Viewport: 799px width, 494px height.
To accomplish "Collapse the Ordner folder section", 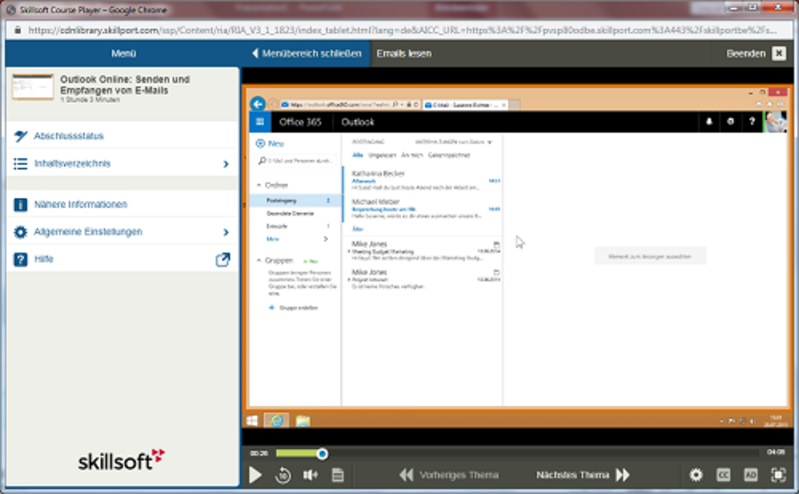I will 259,185.
